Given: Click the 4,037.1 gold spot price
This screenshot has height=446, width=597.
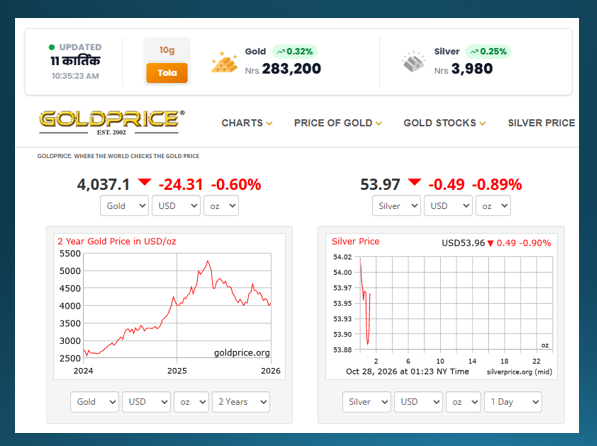Looking at the screenshot, I should [x=104, y=185].
